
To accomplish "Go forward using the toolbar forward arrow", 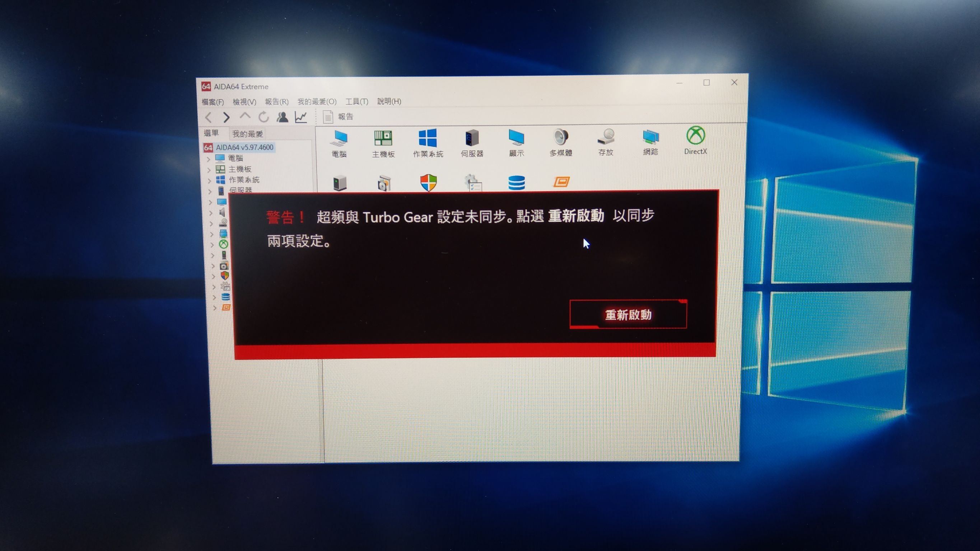I will [x=227, y=117].
